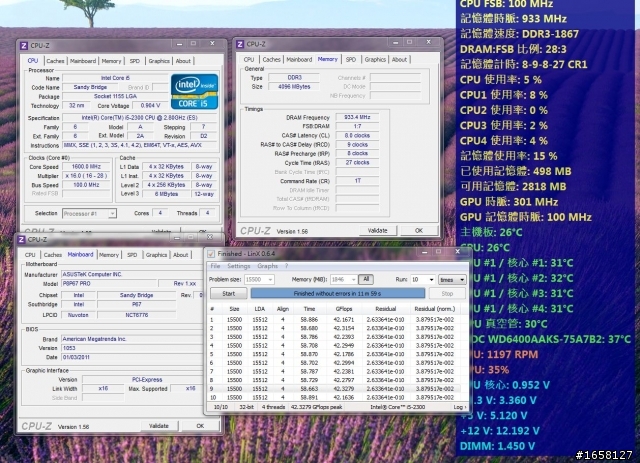Click the BIOS Date value 01/03/2011
Image resolution: width=640 pixels, height=463 pixels.
coord(132,357)
